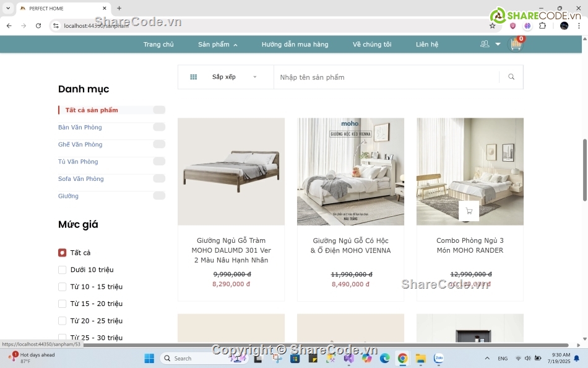The width and height of the screenshot is (588, 368).
Task: Open the "Liên hệ" menu item
Action: [427, 45]
